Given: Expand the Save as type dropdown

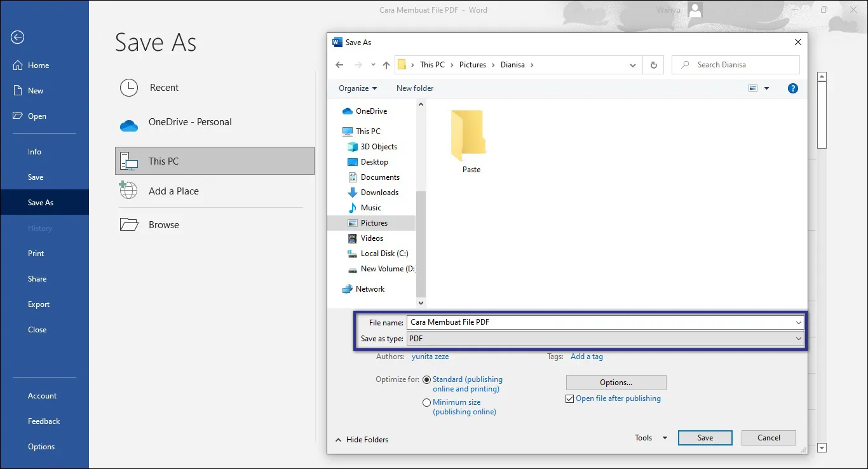Looking at the screenshot, I should click(799, 339).
